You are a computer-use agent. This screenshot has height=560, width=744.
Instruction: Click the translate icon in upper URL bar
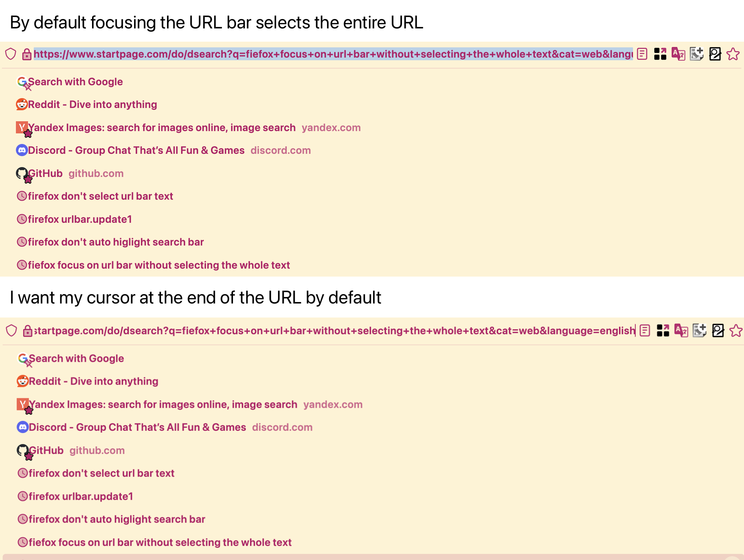pyautogui.click(x=678, y=54)
